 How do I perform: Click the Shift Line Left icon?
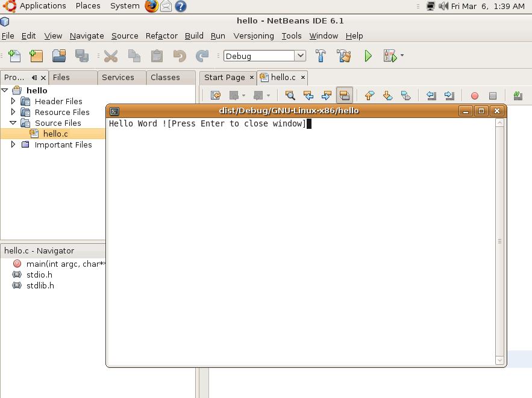point(431,96)
